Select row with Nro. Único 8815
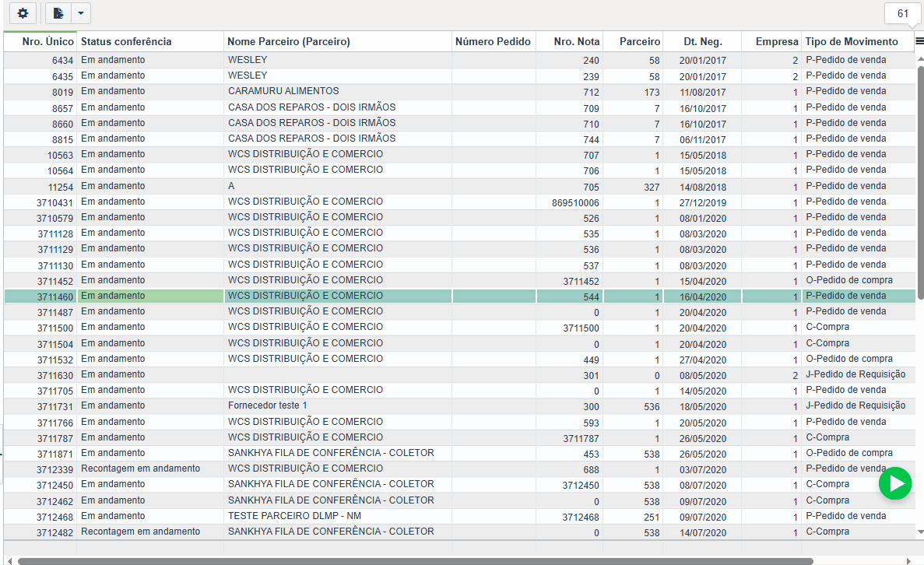Image resolution: width=924 pixels, height=565 pixels. [459, 139]
